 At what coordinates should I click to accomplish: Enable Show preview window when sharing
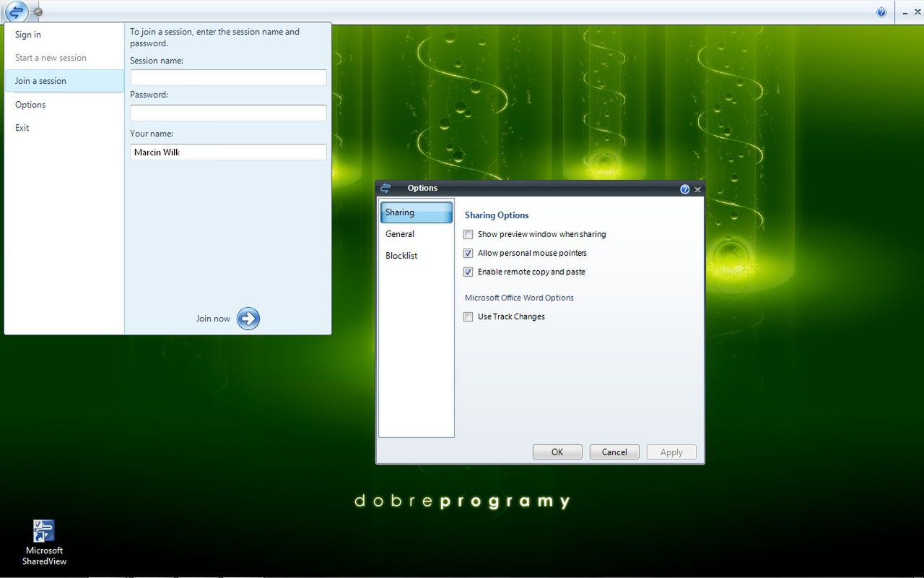(x=468, y=234)
